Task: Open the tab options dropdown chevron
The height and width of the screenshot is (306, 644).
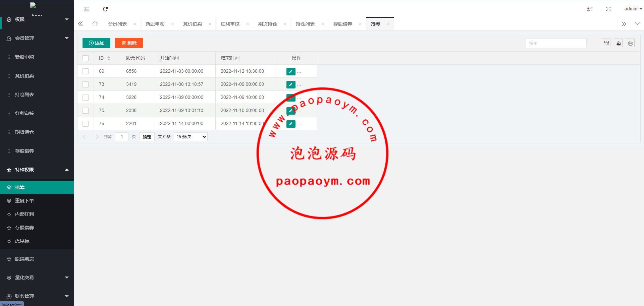Action: [x=637, y=24]
